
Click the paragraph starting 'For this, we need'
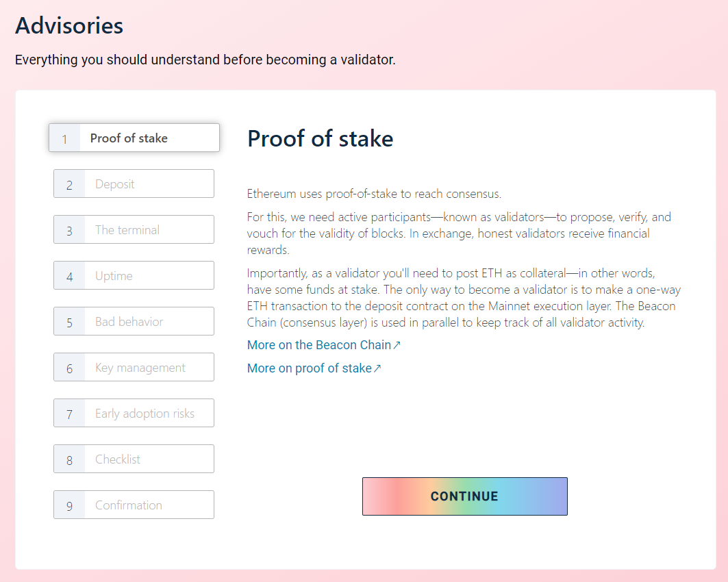click(x=459, y=233)
